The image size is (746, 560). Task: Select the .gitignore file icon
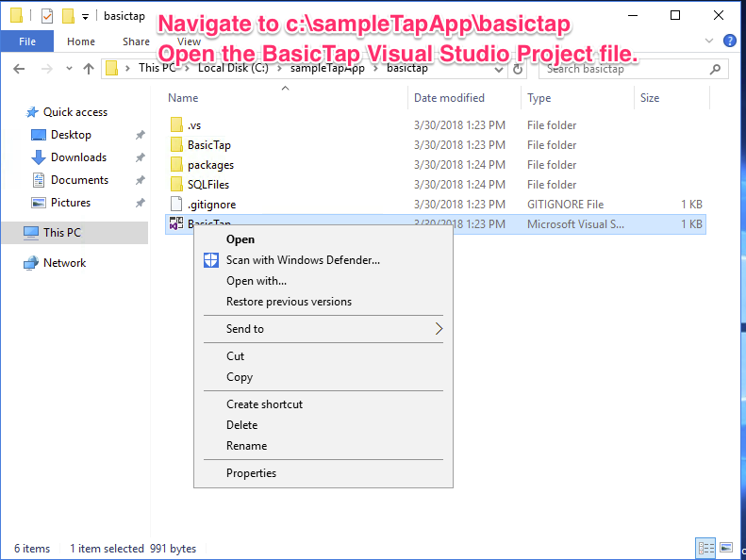[176, 205]
